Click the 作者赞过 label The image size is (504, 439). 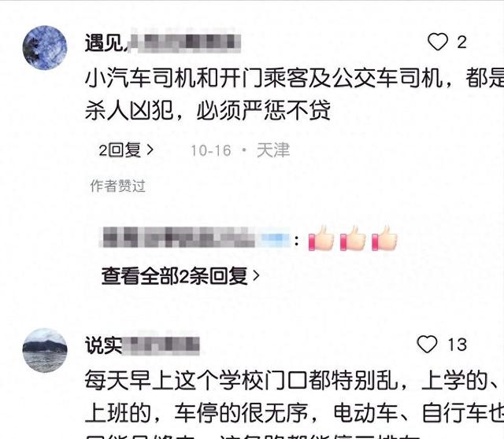(117, 186)
